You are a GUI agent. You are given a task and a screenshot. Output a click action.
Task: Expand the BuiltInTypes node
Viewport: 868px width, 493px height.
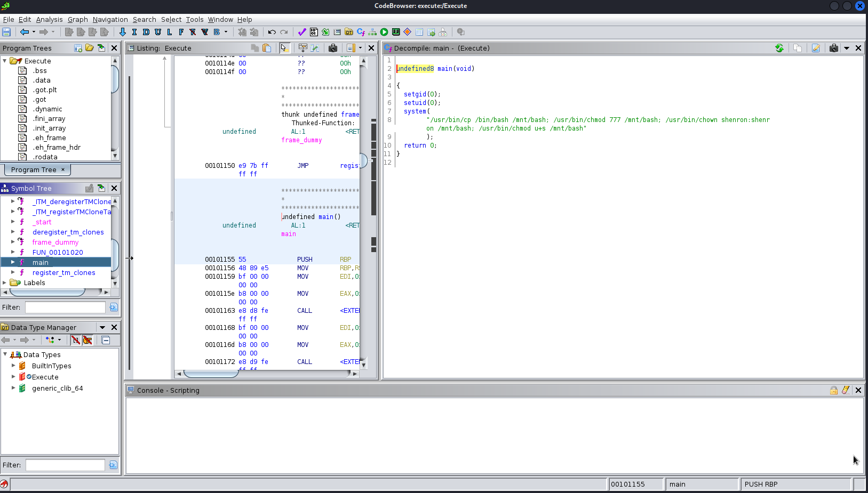pos(13,366)
